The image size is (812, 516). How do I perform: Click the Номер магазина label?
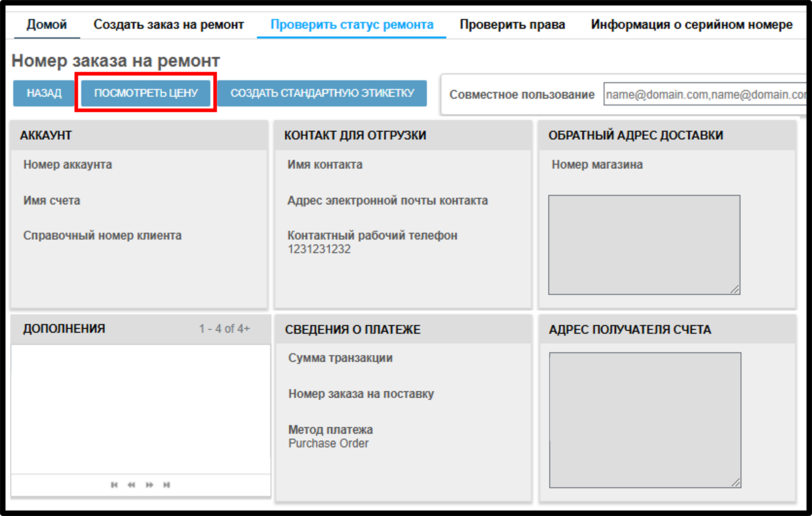click(x=597, y=165)
